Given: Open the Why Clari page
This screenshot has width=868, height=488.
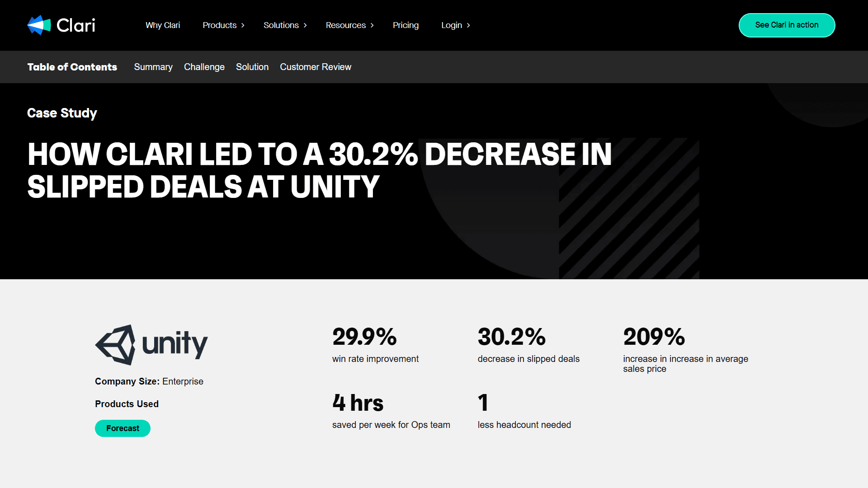Looking at the screenshot, I should pyautogui.click(x=163, y=25).
